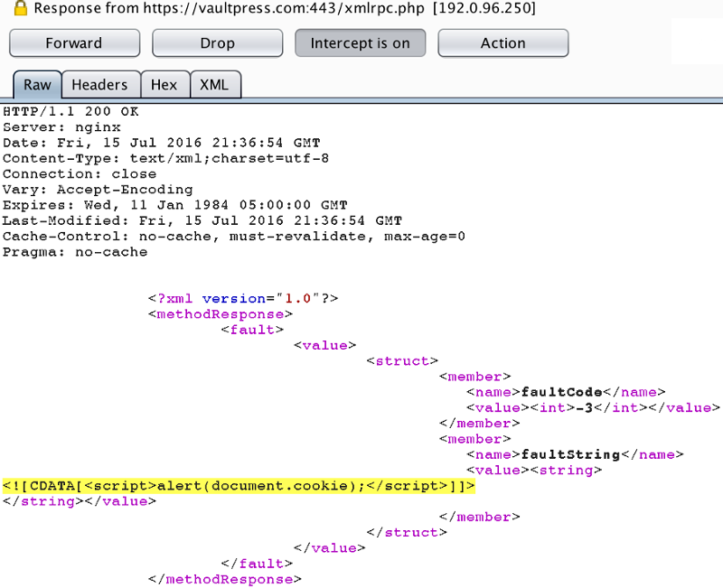
Task: Click the Cache-Control header line
Action: pyautogui.click(x=234, y=237)
